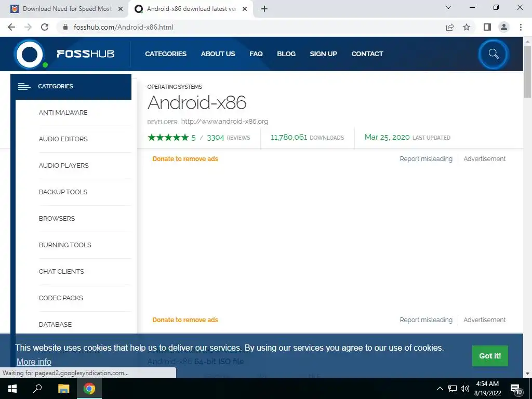Select the BURNING TOOLS category
The width and height of the screenshot is (532, 399).
click(65, 245)
